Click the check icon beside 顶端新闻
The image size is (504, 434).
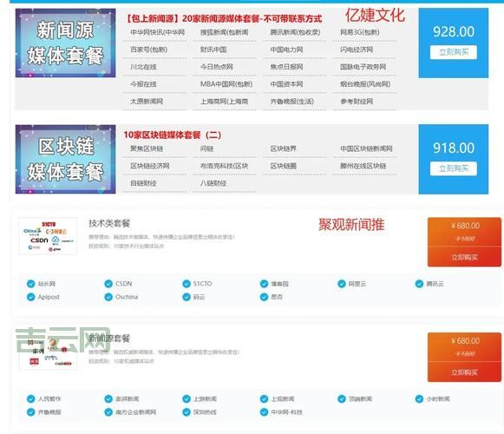tap(342, 399)
